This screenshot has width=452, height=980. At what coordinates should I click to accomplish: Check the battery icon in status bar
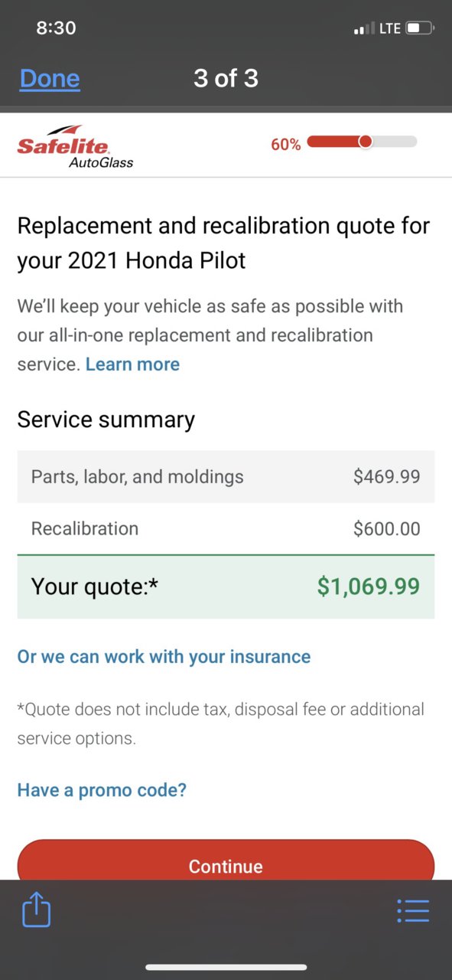419,28
